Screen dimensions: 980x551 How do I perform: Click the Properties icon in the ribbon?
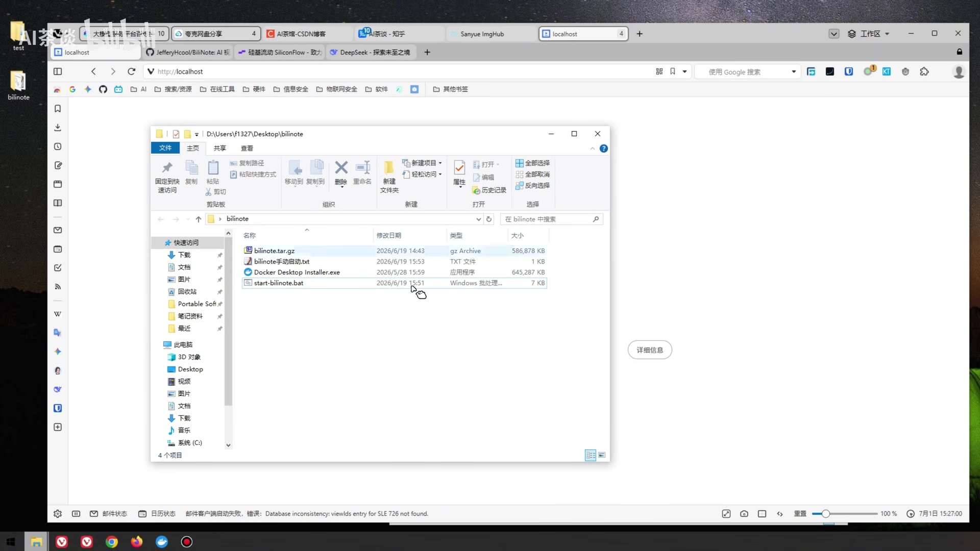(x=459, y=172)
